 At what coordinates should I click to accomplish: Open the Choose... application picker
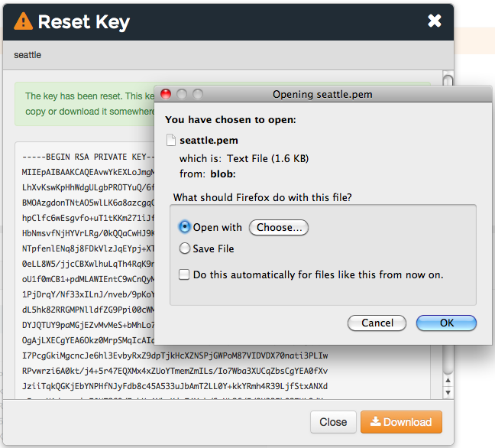(280, 227)
